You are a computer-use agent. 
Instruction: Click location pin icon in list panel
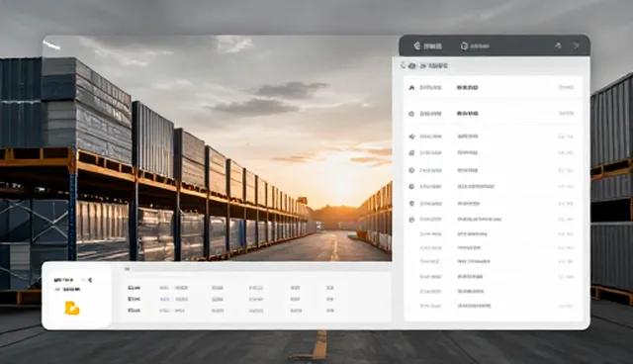[411, 204]
